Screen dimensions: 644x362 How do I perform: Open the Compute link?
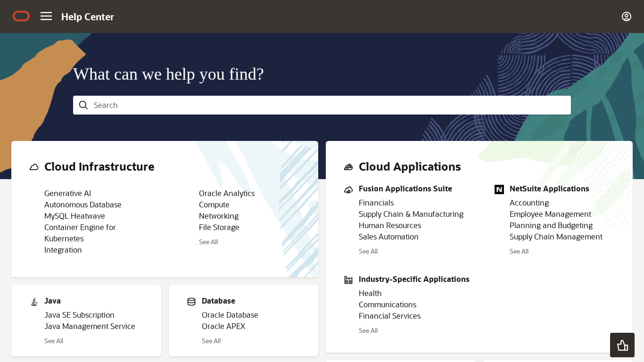tap(214, 205)
